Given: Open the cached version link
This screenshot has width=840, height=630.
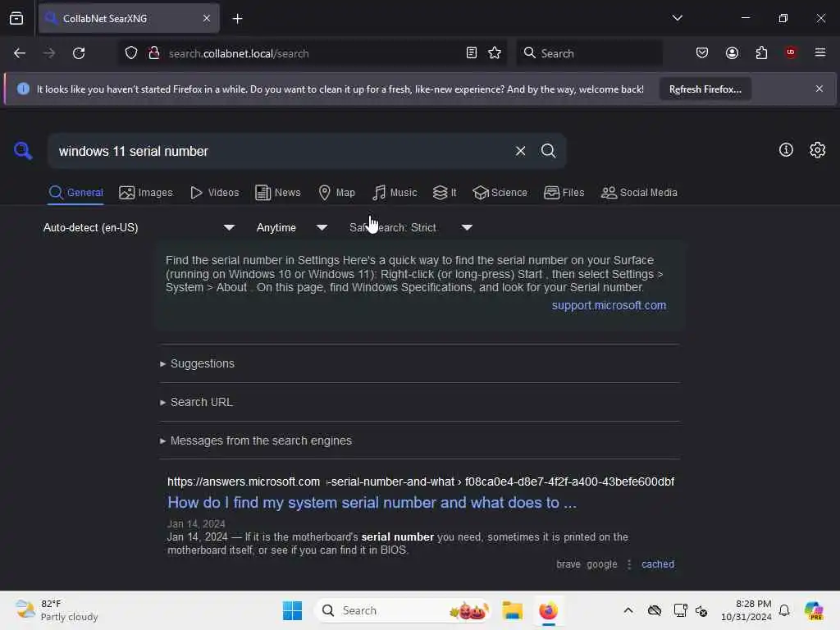Looking at the screenshot, I should pos(658,564).
